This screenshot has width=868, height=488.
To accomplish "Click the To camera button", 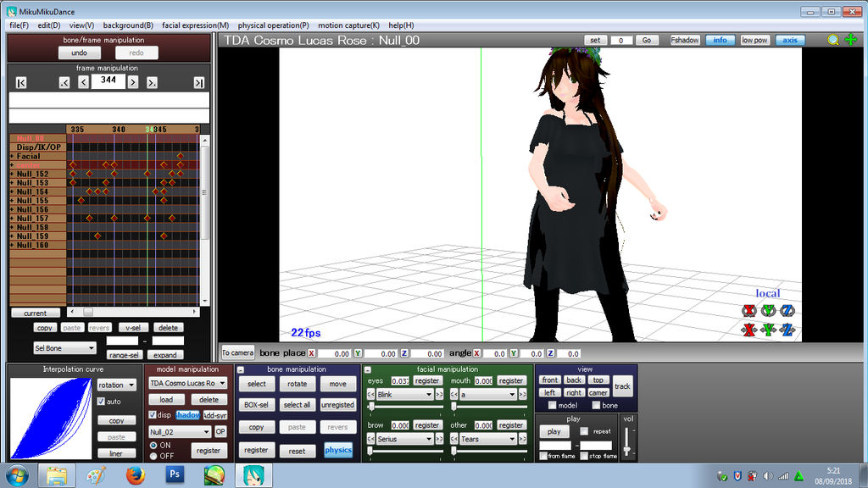I will (x=238, y=352).
